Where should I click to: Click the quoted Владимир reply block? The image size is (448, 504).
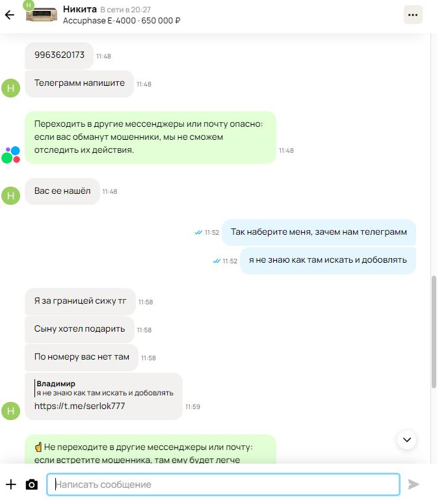[x=105, y=388]
